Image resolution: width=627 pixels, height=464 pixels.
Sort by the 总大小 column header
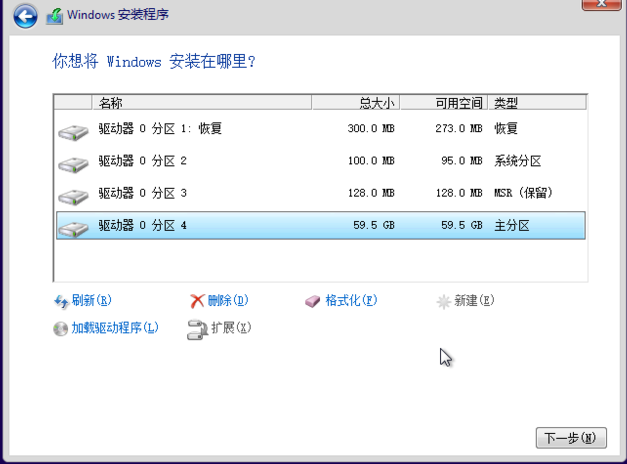click(x=356, y=103)
